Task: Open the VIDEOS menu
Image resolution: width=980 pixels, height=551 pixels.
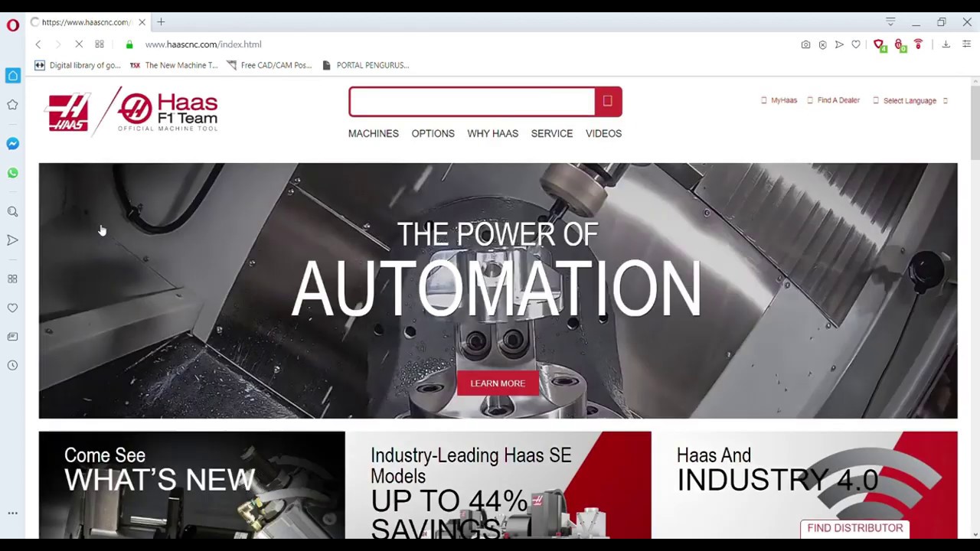Action: [603, 133]
